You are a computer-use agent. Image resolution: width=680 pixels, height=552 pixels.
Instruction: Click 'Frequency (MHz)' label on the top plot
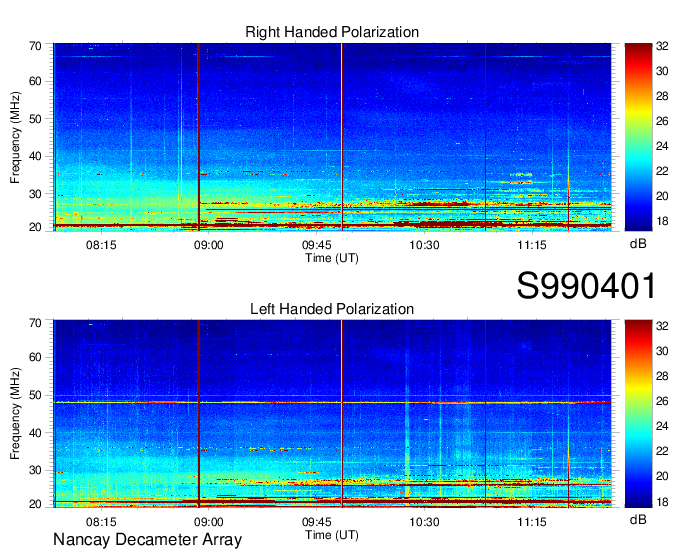(x=15, y=137)
